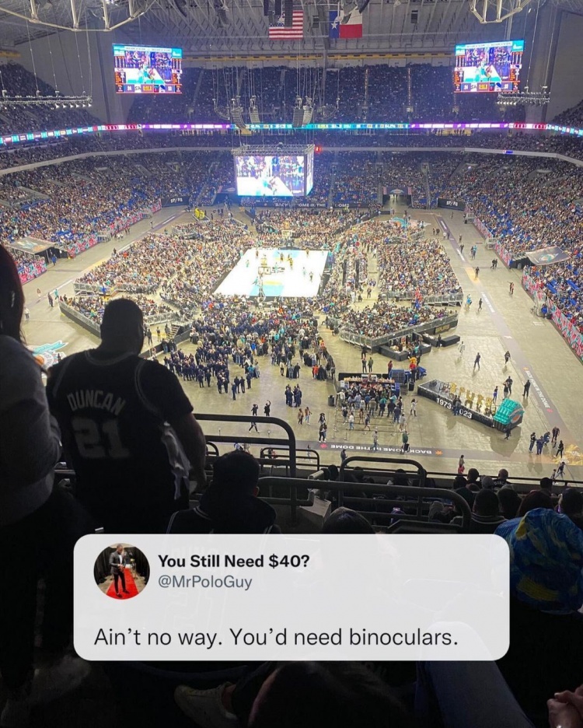Click the blue patterned hat in the corner
Viewport: 583px width, 728px height.
coord(542,558)
